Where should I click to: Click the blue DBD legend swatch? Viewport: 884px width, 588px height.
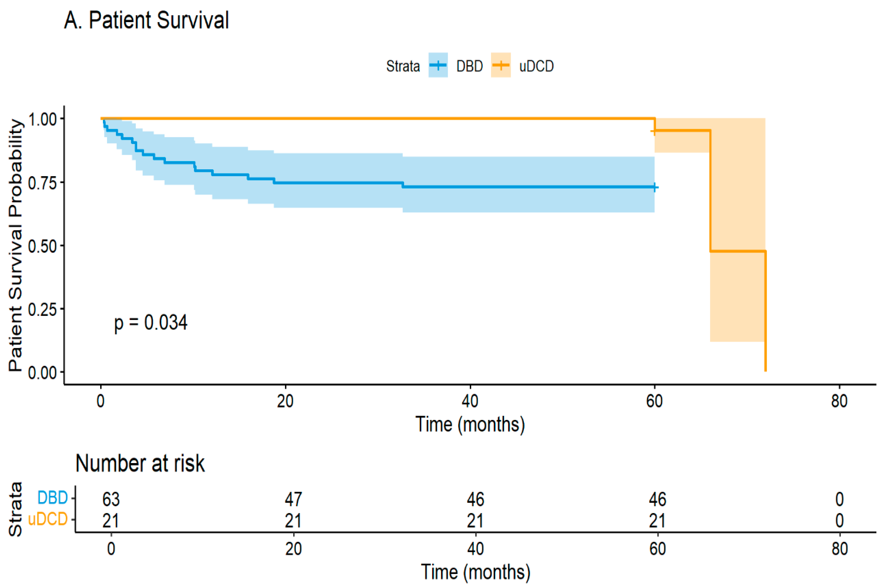click(438, 65)
